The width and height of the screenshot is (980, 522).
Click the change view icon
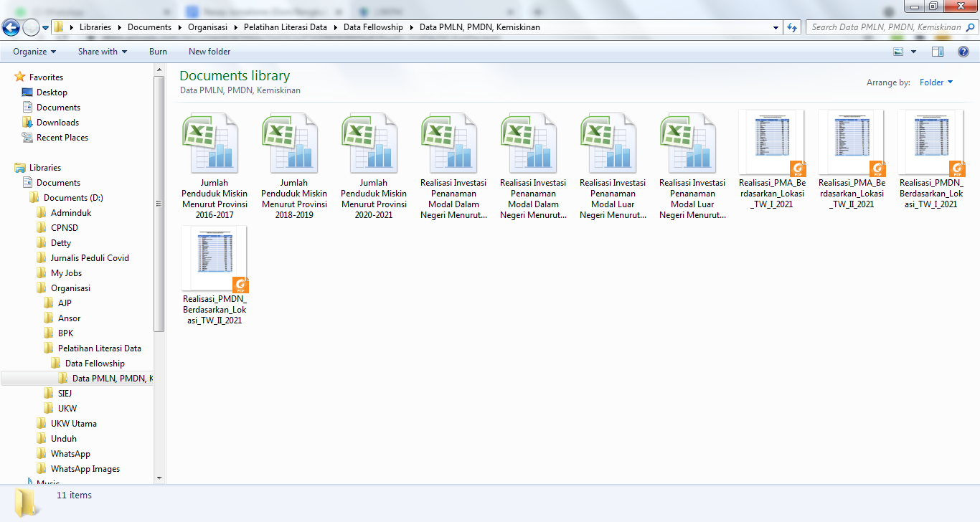point(898,52)
